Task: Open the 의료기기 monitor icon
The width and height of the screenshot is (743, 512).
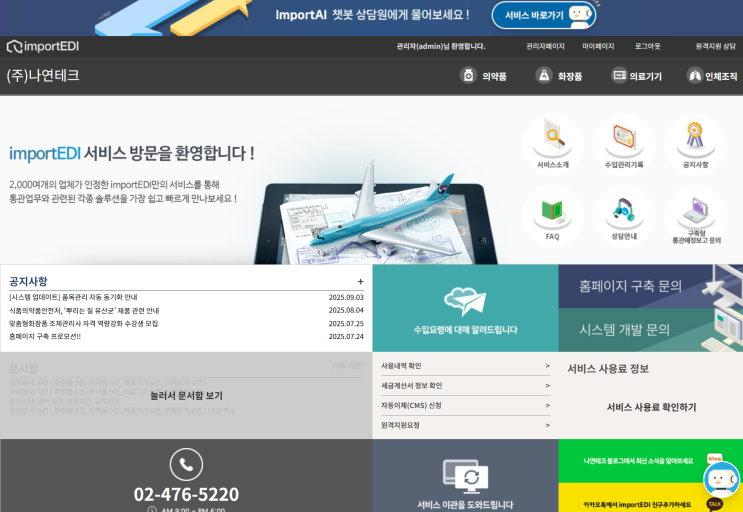Action: 619,75
